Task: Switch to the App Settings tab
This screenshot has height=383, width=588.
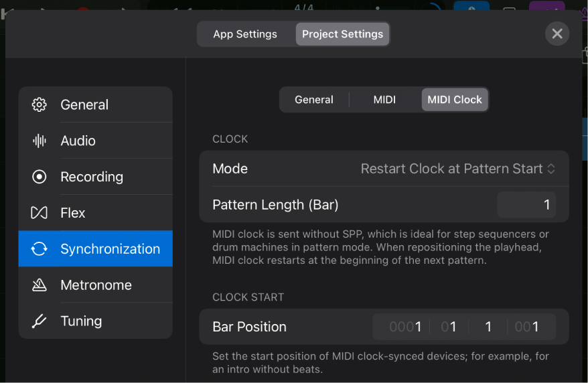Action: click(x=245, y=34)
